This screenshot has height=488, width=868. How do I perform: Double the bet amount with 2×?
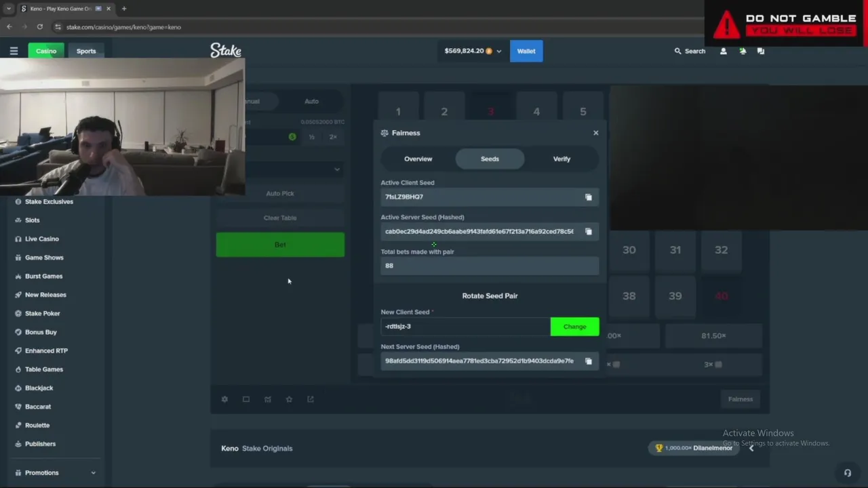click(333, 137)
